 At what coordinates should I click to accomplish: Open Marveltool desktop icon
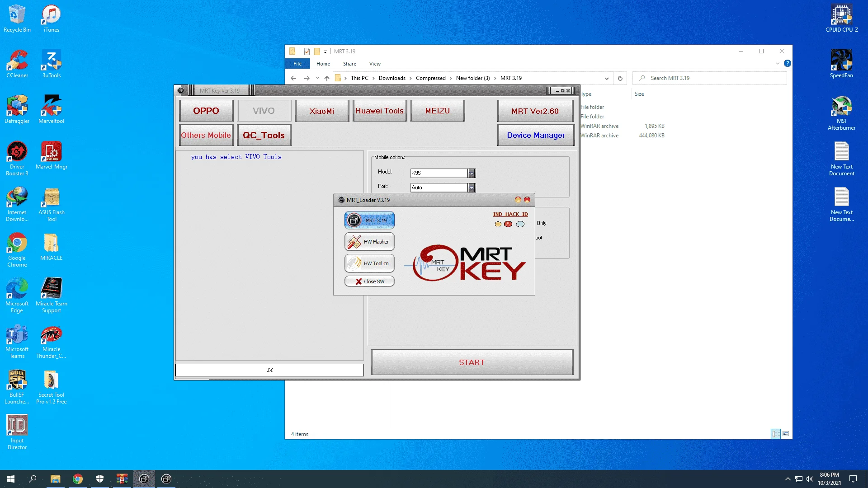[x=52, y=109]
